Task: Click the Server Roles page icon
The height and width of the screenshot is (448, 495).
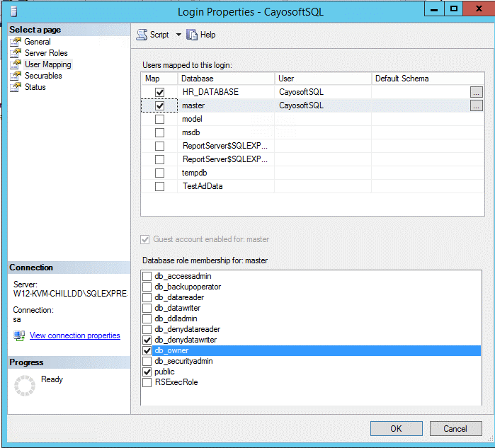Action: [x=16, y=53]
